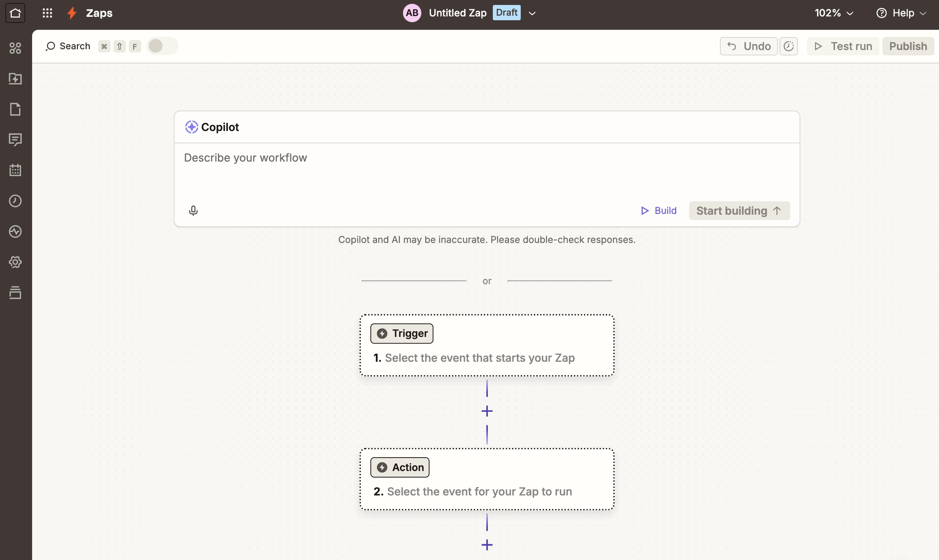Click the Untitled Zap title
This screenshot has width=939, height=560.
click(x=458, y=13)
